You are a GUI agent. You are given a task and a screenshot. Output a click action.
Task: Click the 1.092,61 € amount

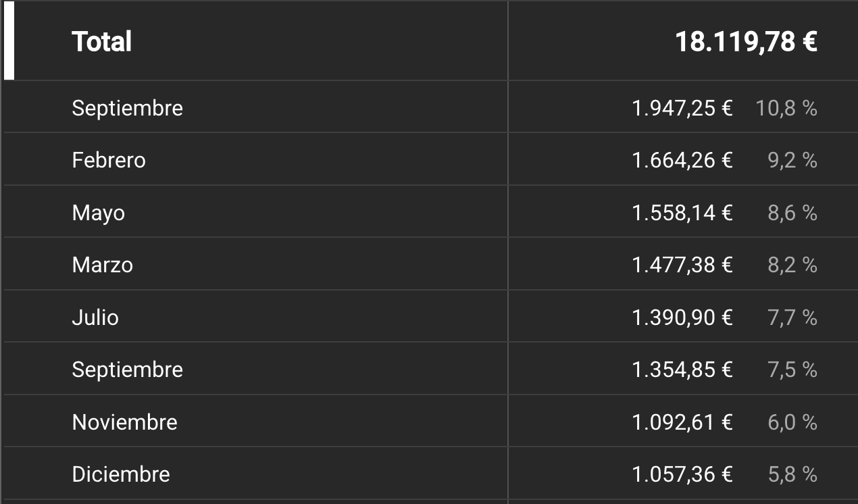coord(682,422)
